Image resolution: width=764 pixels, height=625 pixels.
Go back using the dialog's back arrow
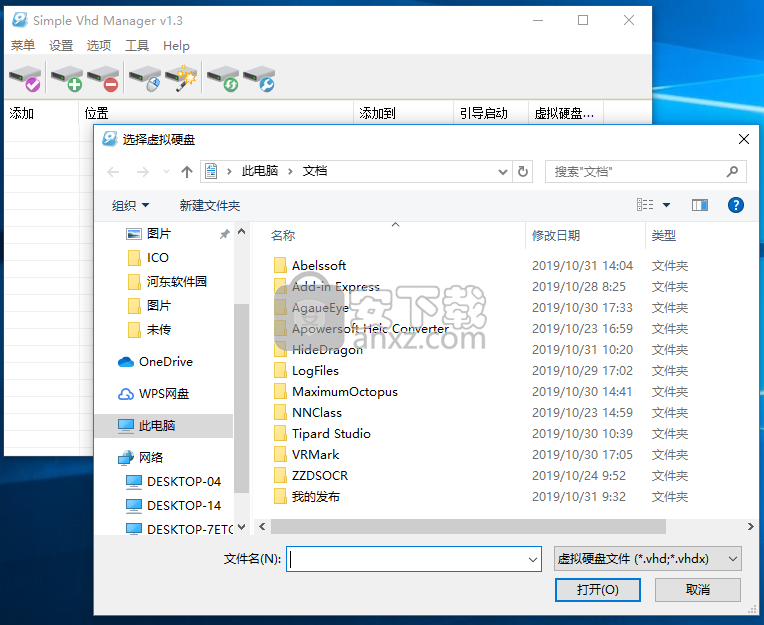coord(113,171)
